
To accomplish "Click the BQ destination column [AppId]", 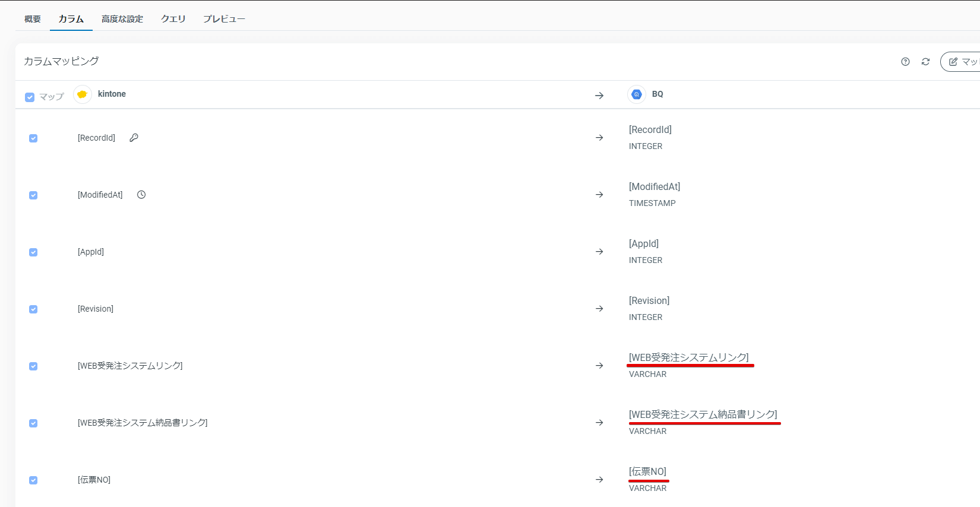I will 644,243.
